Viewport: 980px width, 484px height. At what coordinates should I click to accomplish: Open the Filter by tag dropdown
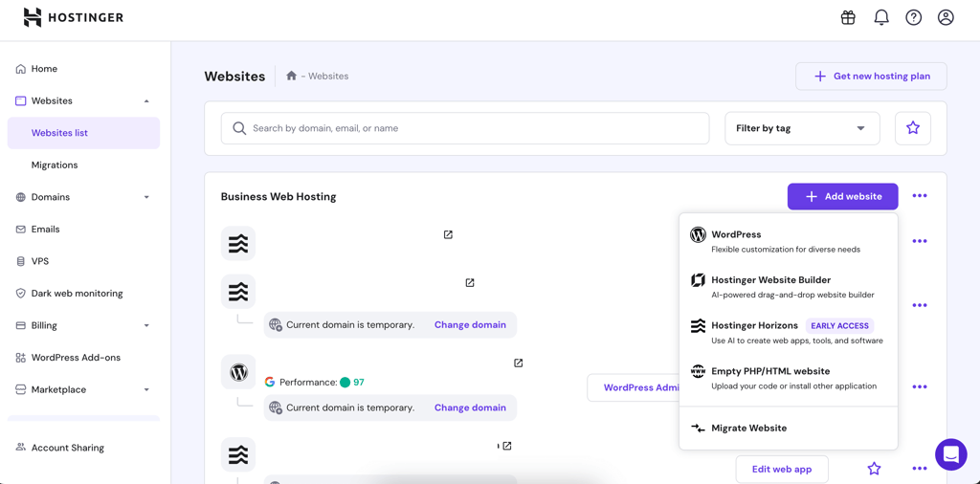[802, 128]
